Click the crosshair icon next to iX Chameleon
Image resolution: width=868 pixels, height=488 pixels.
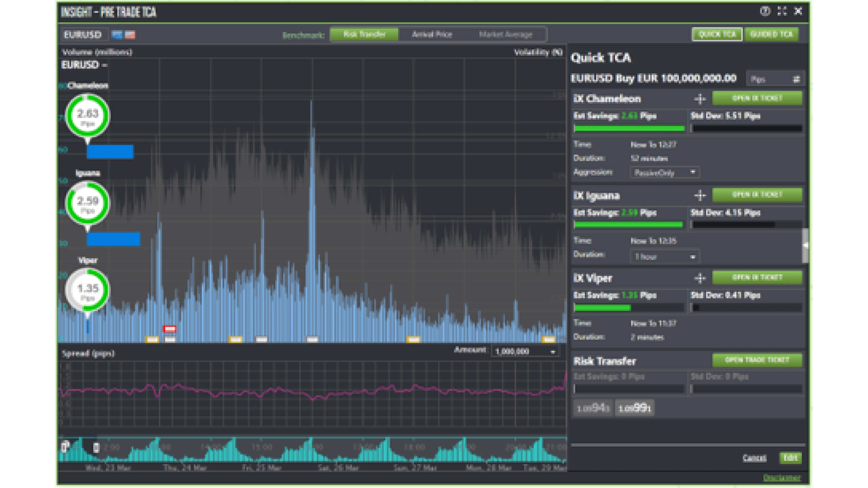pos(700,98)
